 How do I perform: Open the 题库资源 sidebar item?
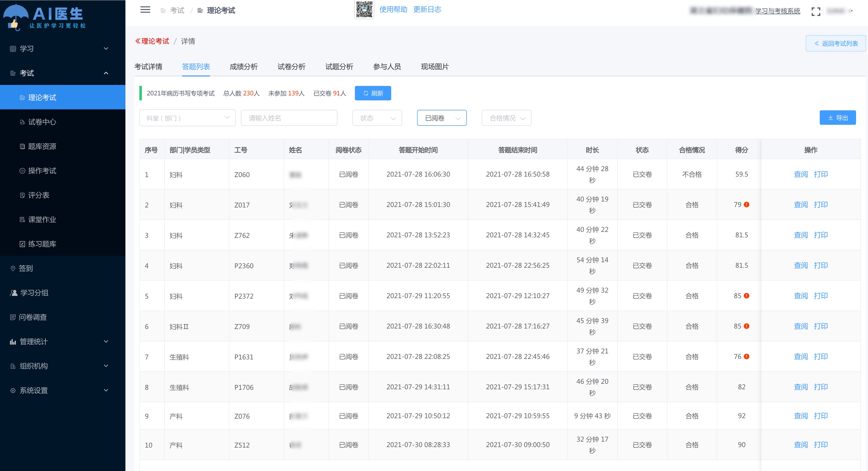point(63,146)
